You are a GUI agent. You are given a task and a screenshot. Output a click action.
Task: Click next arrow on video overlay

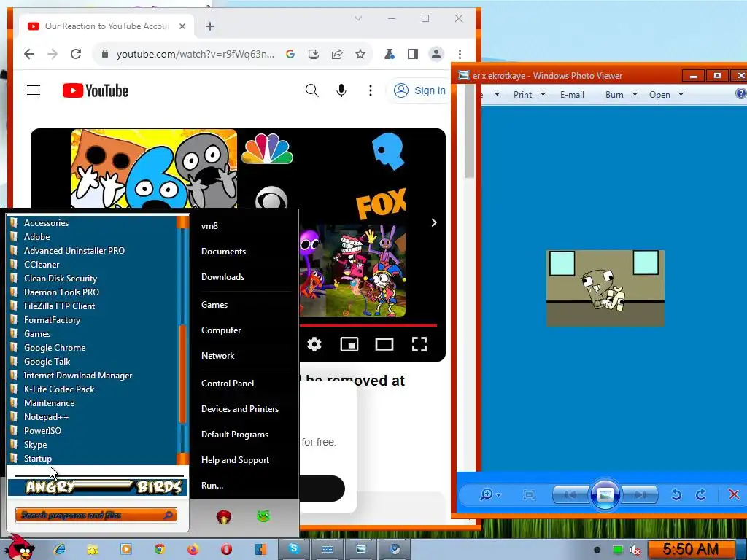pyautogui.click(x=433, y=223)
